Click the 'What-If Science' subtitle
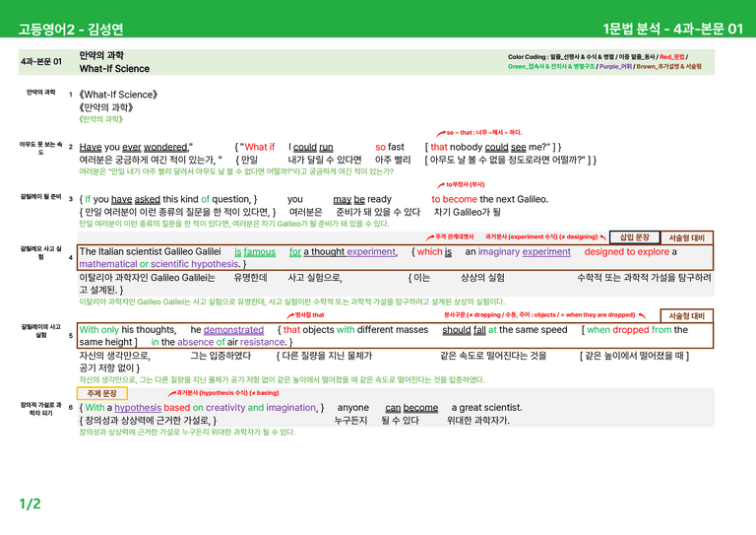 (114, 69)
